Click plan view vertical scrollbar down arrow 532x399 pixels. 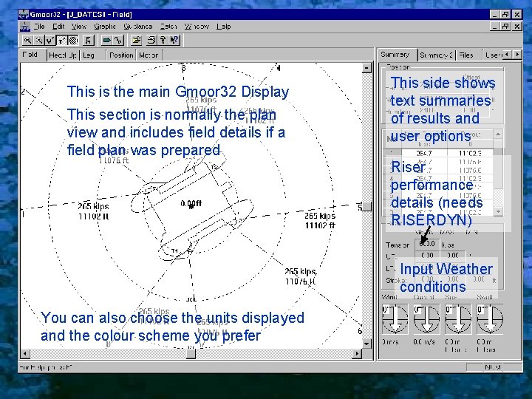pyautogui.click(x=366, y=344)
